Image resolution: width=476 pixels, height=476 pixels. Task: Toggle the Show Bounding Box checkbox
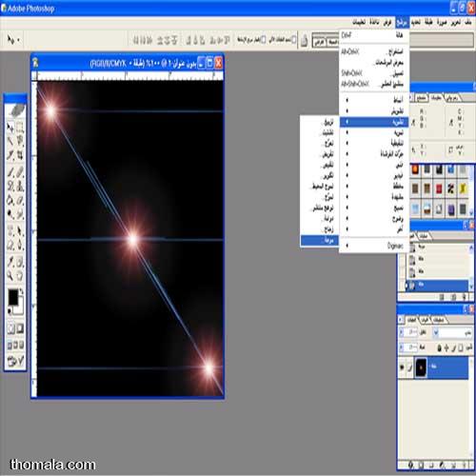click(x=263, y=40)
